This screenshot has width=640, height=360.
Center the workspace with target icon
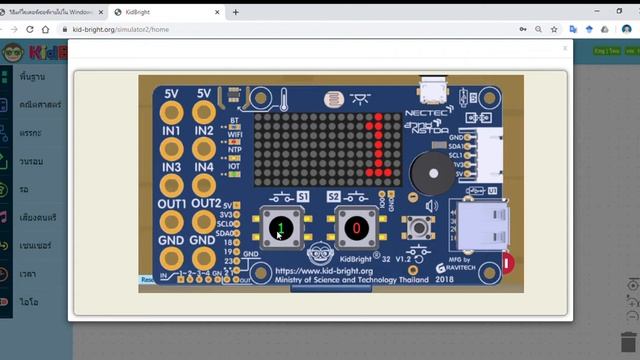tap(632, 285)
